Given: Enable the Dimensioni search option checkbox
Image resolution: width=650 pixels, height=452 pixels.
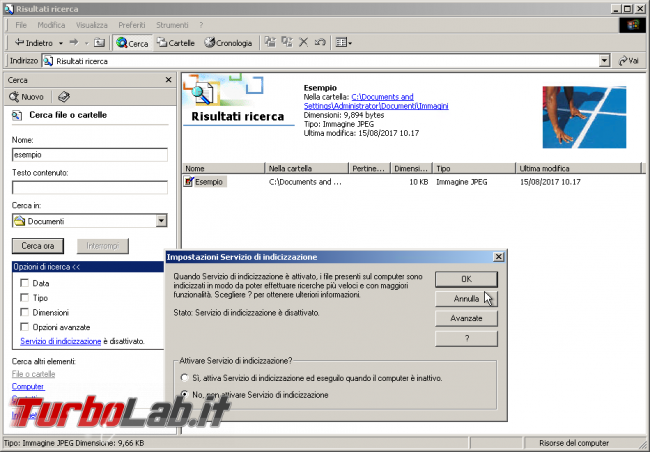Looking at the screenshot, I should coord(24,312).
